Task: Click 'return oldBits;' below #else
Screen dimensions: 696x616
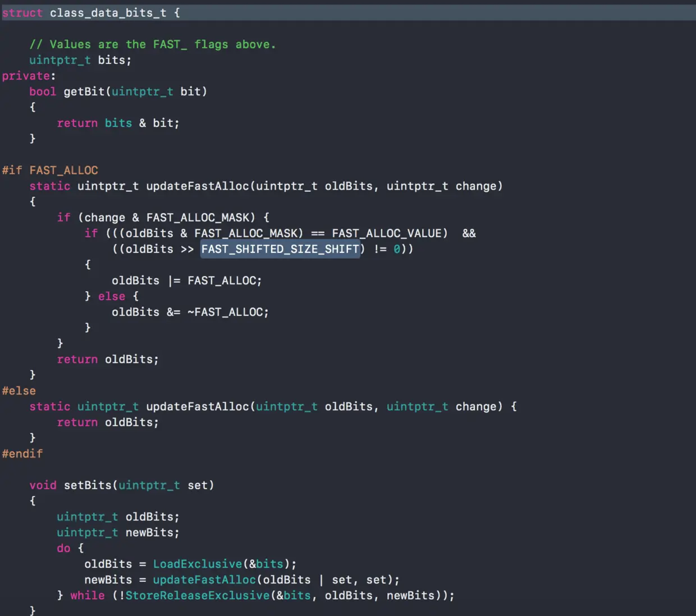Action: [108, 422]
